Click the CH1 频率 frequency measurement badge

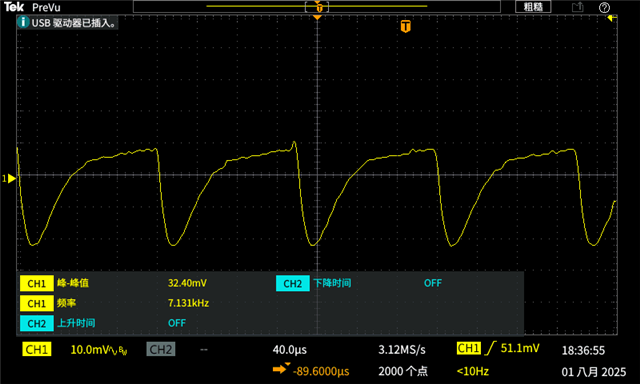click(36, 303)
